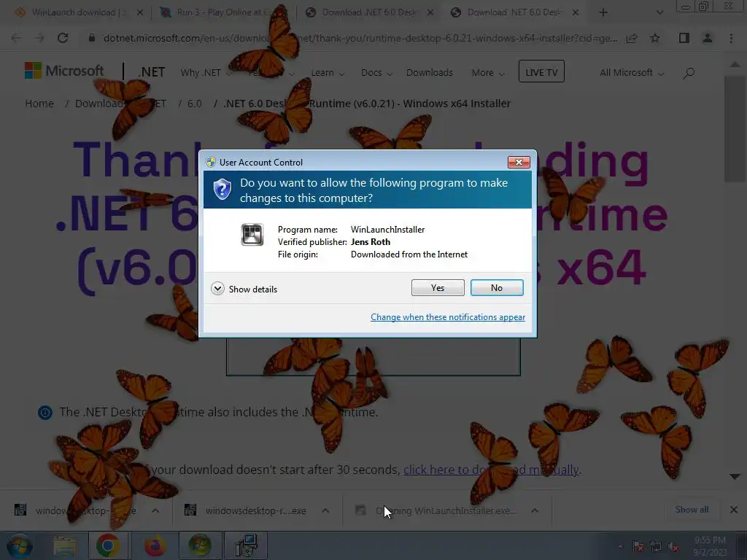Click the network tray icon
The image size is (747, 560).
click(x=656, y=547)
